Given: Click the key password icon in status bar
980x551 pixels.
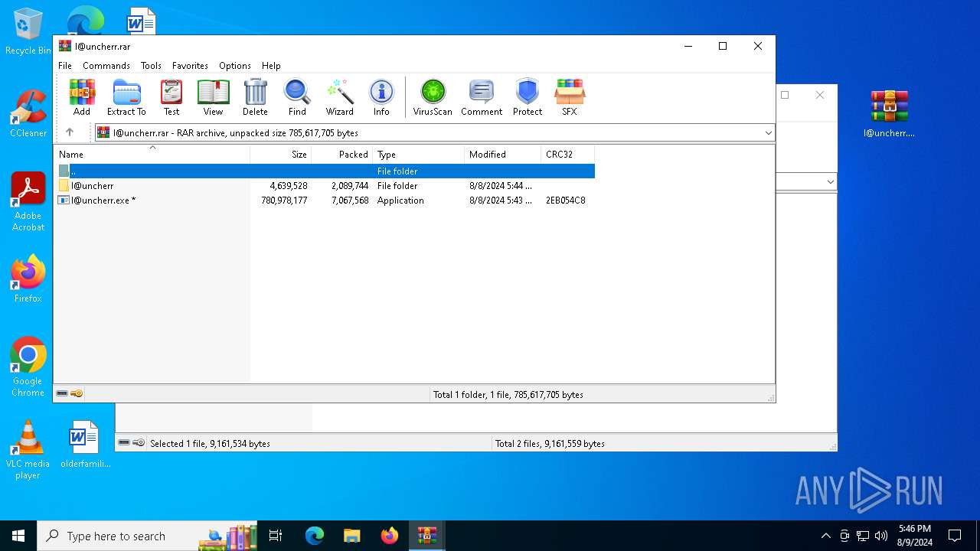Looking at the screenshot, I should (77, 393).
